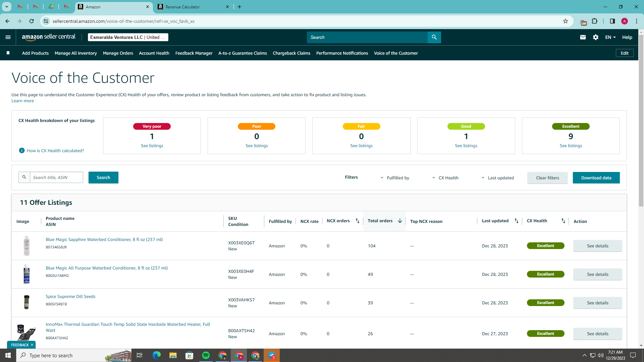Open Performance Notifications

pos(342,53)
